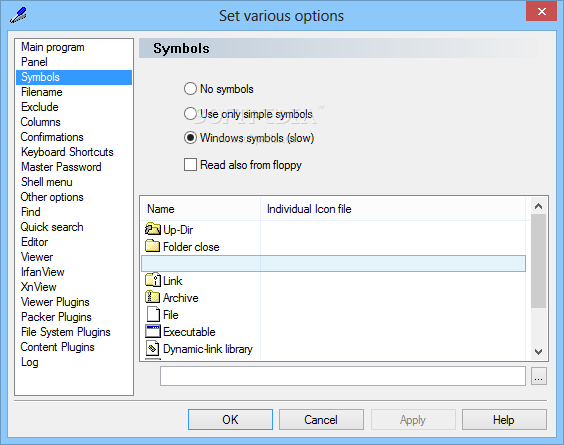
Task: Click the scroll down arrow in icon list
Action: coord(538,351)
